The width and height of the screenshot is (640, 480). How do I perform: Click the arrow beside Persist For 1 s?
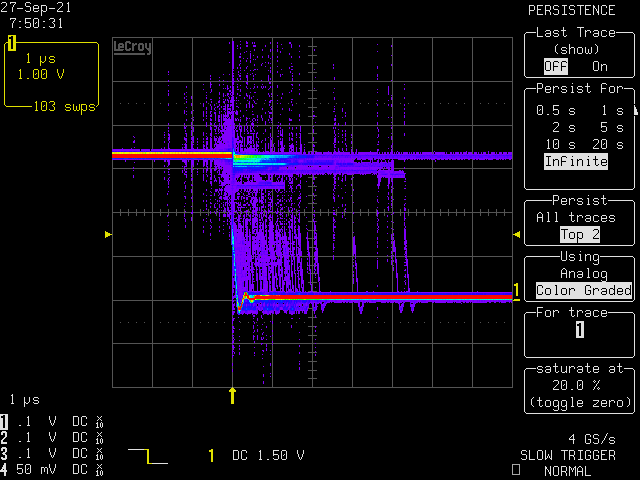point(633,112)
